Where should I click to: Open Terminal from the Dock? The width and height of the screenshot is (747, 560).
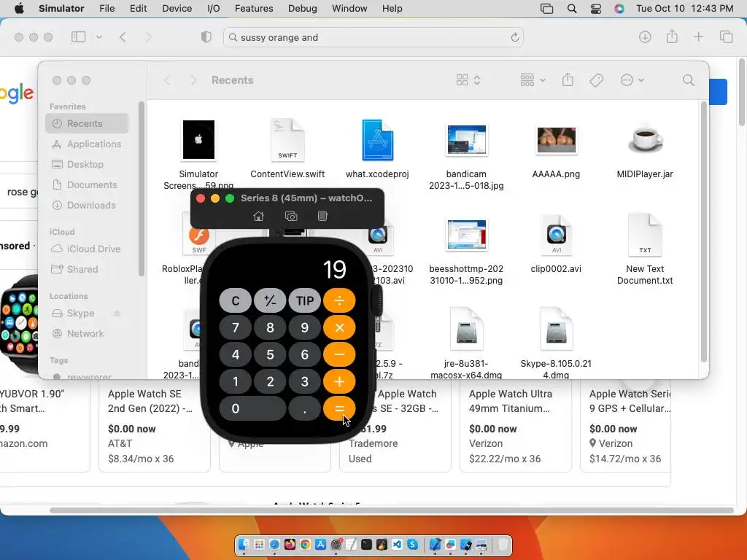pyautogui.click(x=366, y=544)
